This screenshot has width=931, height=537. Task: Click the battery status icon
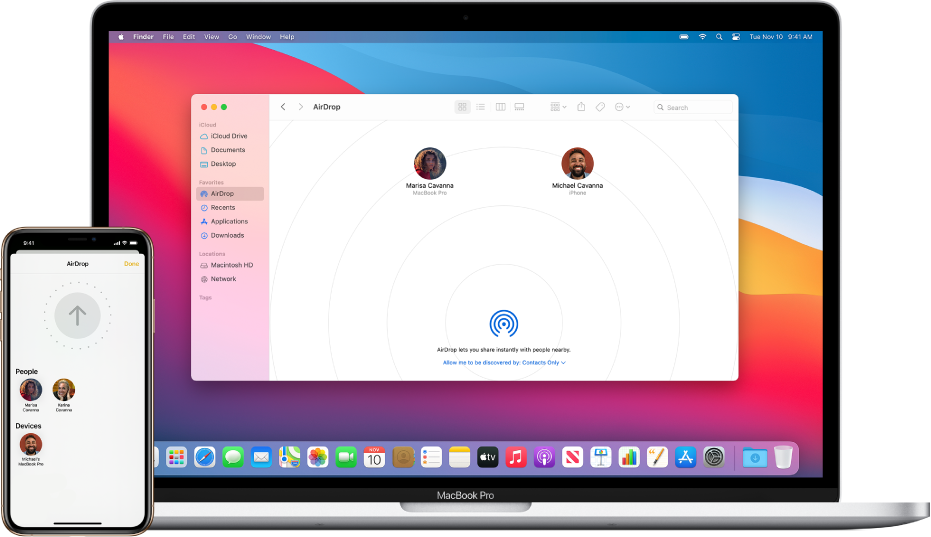point(684,37)
